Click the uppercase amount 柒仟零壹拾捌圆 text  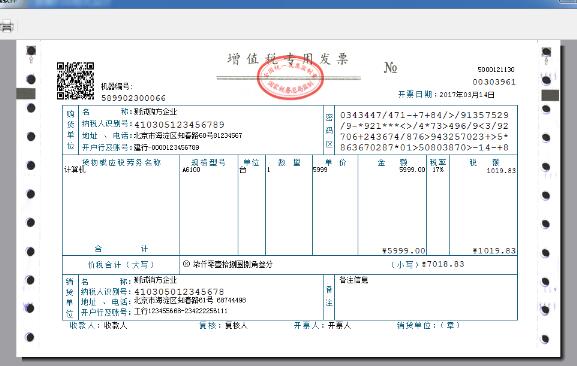(233, 264)
